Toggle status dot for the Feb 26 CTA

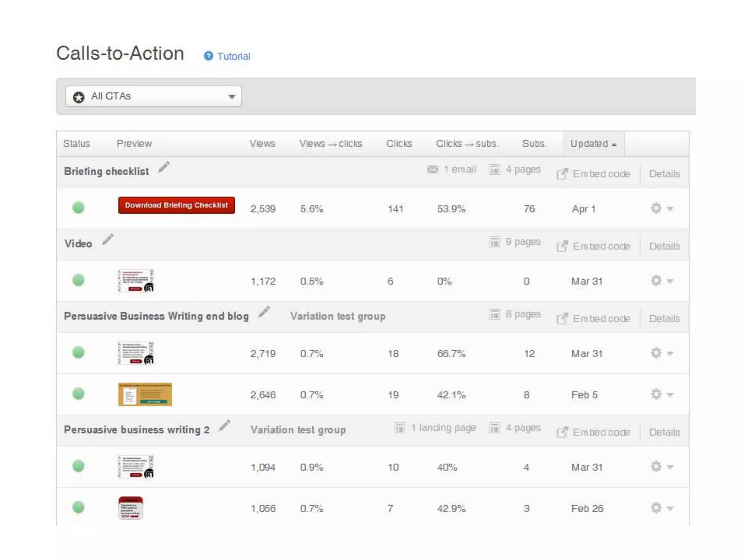[78, 507]
